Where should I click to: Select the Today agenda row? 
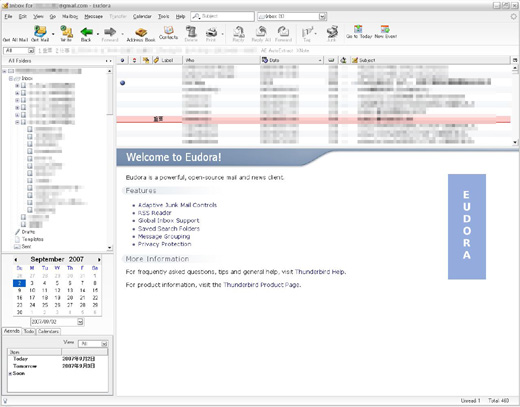pos(57,359)
